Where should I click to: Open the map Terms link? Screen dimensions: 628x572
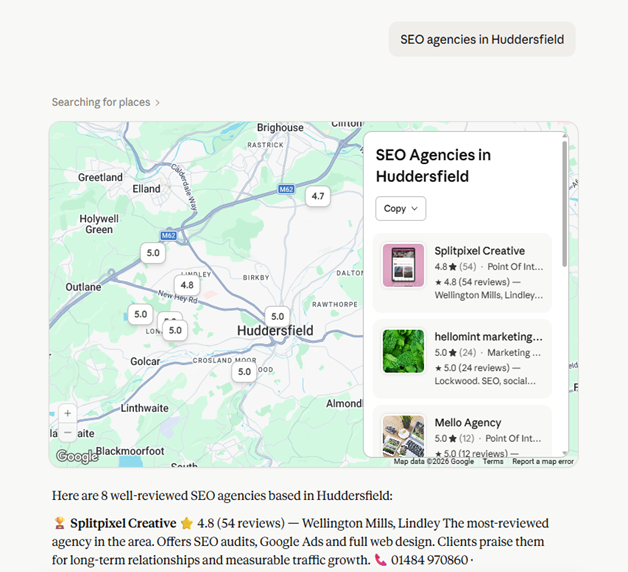[x=493, y=461]
